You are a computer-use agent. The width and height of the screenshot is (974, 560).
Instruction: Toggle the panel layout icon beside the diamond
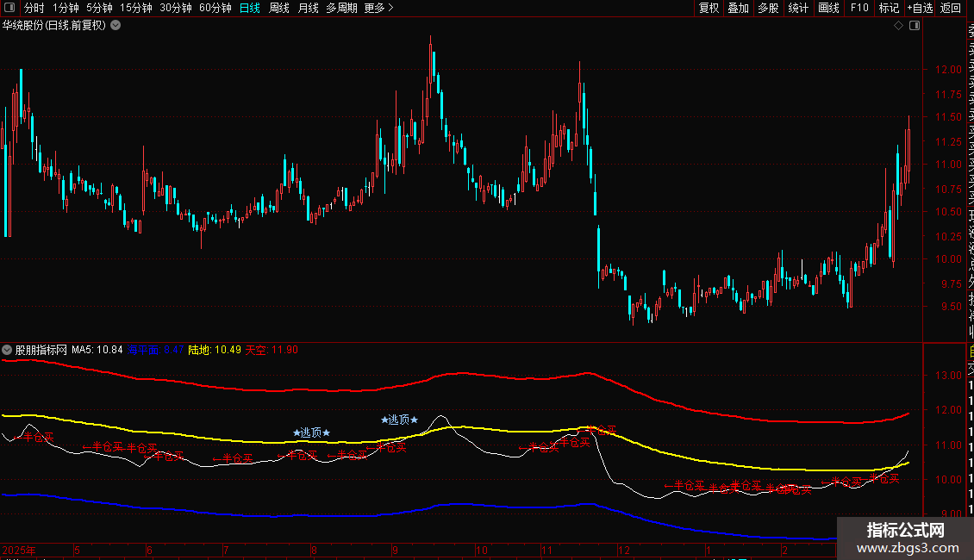point(915,26)
